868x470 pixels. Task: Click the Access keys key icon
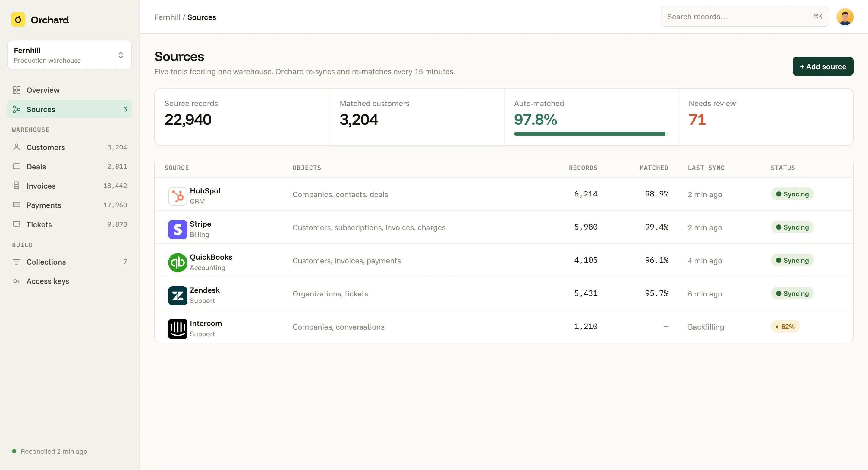point(17,281)
